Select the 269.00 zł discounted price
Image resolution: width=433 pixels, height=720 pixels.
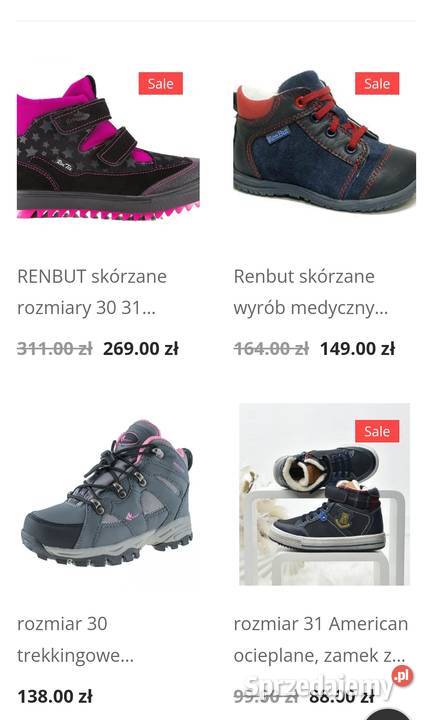[x=141, y=349]
